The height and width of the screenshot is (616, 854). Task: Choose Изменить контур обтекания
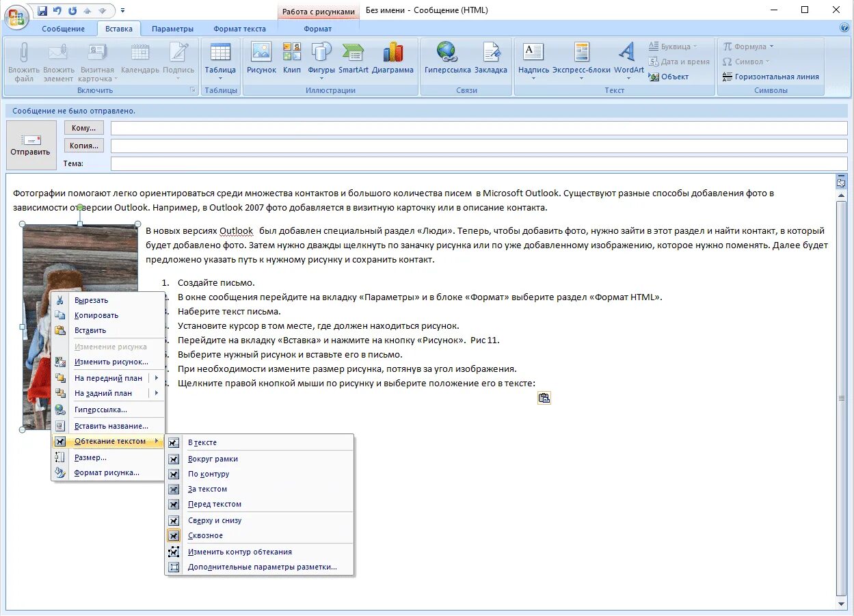coord(260,552)
